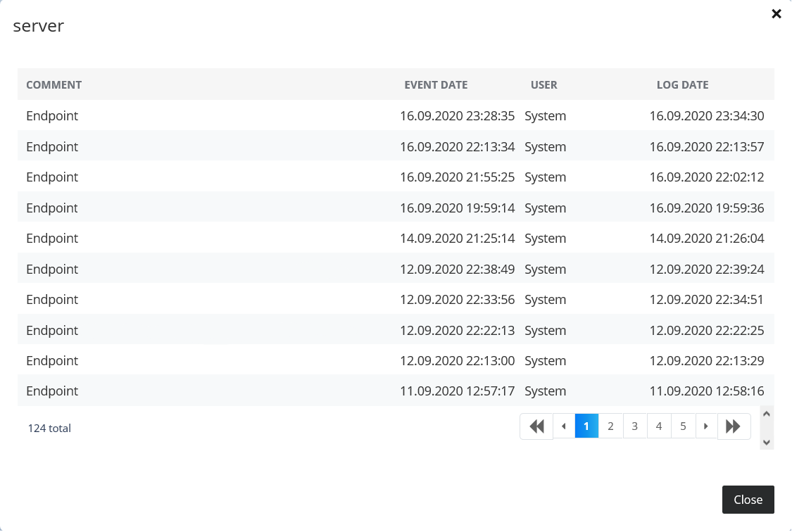Click the server dialog title
This screenshot has height=532, width=792.
39,26
